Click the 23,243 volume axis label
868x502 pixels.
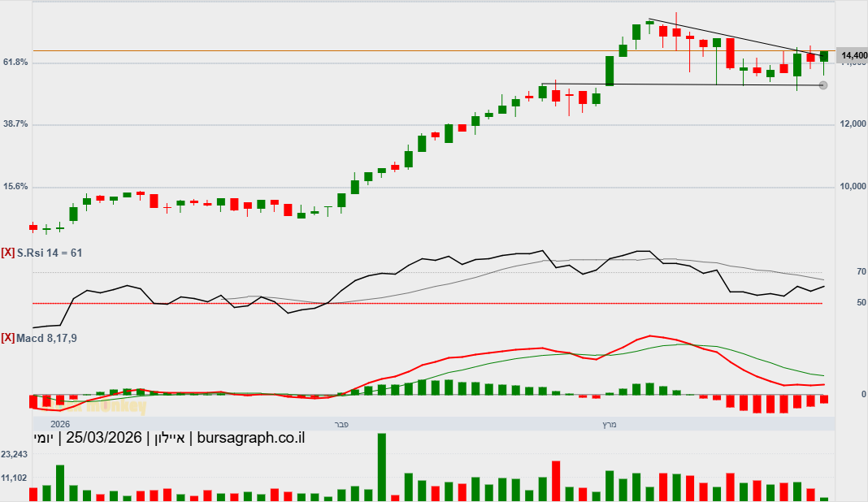[15, 454]
